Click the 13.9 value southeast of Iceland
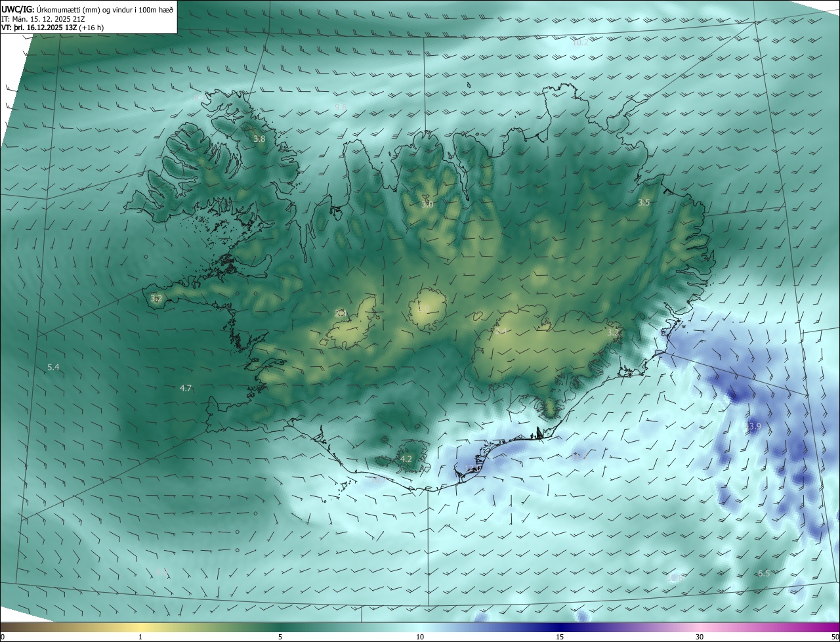840x642 pixels. click(x=752, y=427)
